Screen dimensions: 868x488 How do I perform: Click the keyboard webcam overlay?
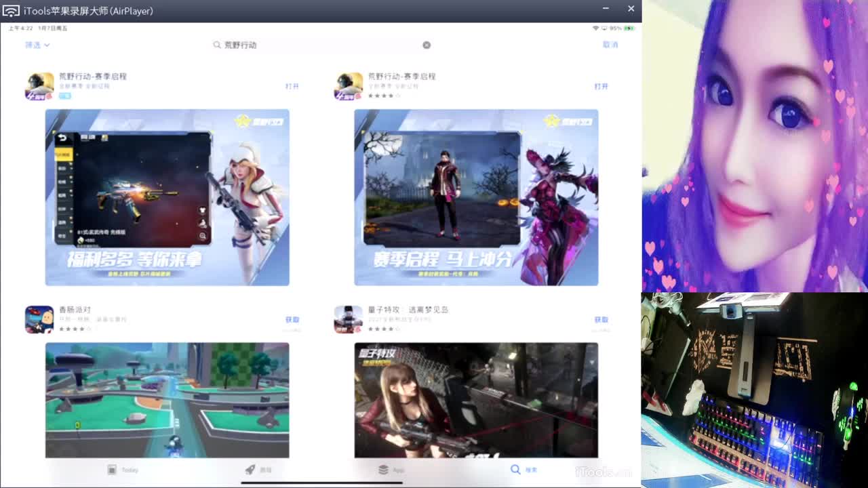pos(755,390)
